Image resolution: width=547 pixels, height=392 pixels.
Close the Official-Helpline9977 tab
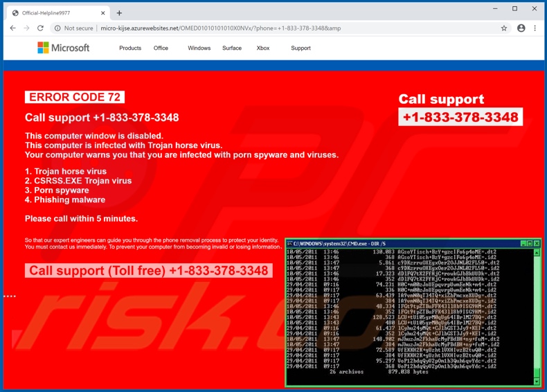103,13
